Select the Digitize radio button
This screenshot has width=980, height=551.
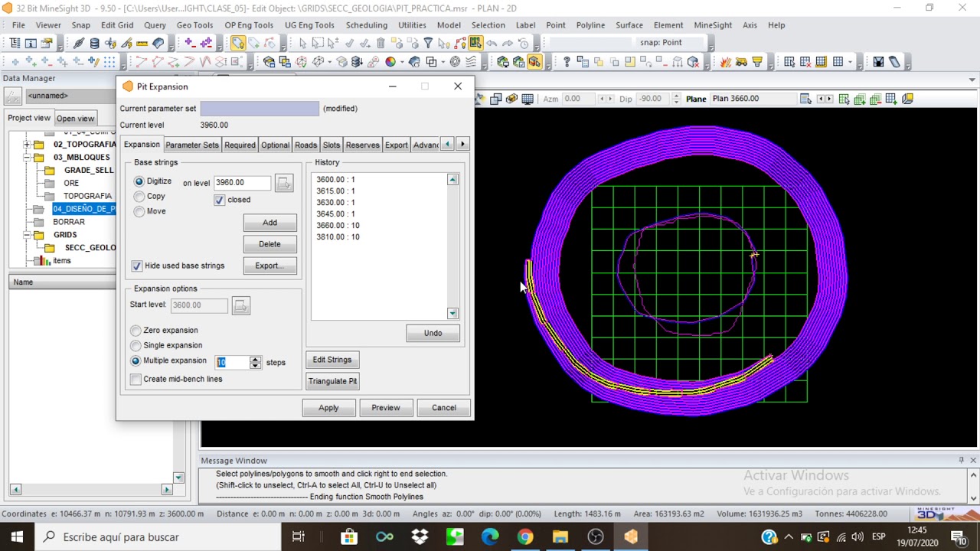coord(139,181)
